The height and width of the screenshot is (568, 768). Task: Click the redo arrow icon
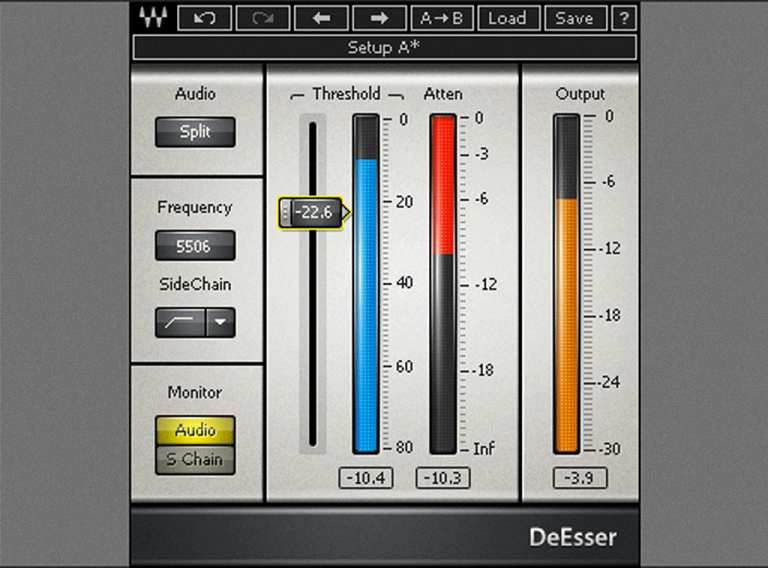click(x=265, y=18)
